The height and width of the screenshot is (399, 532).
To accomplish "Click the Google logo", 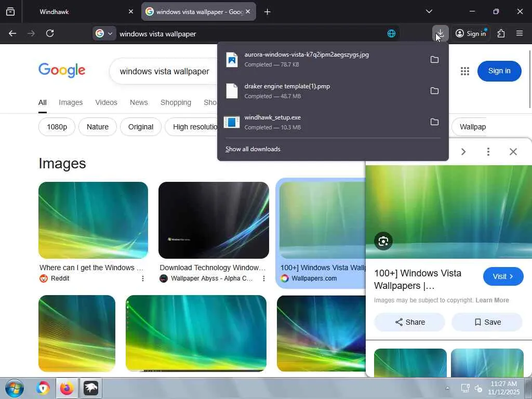I will point(62,71).
